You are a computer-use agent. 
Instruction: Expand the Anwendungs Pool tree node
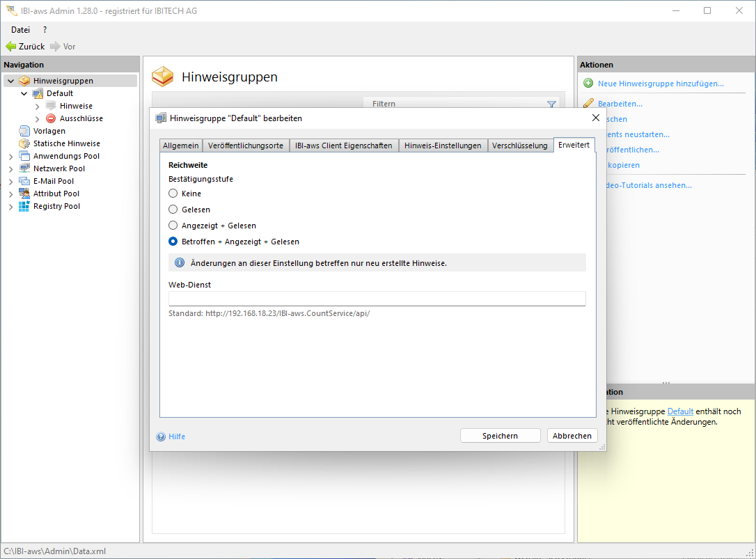coord(10,157)
